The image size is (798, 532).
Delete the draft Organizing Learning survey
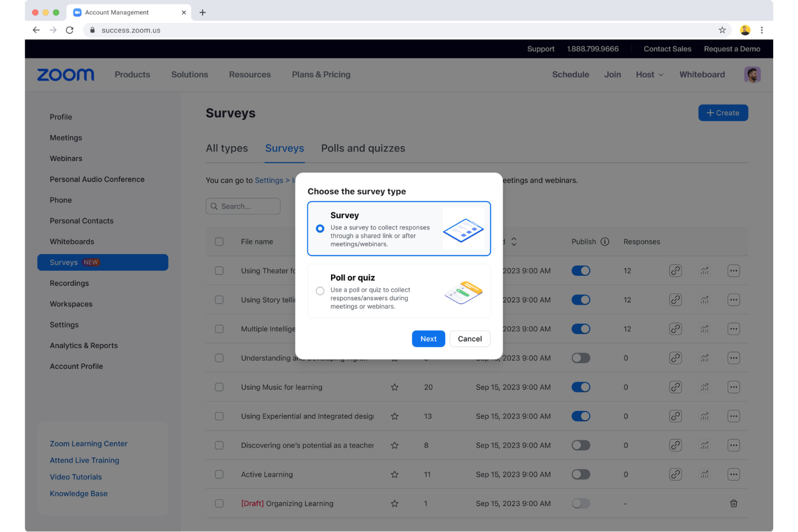(x=733, y=503)
